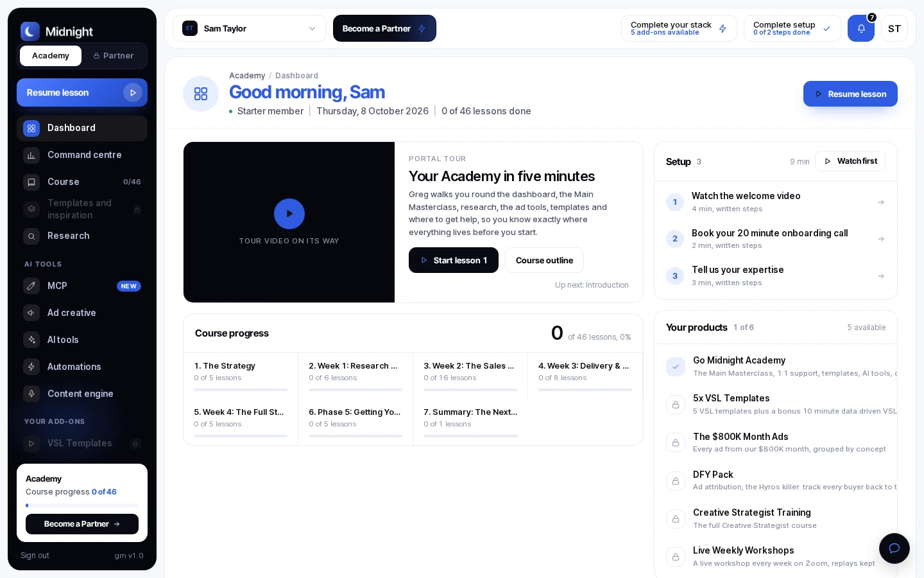This screenshot has width=924, height=578.
Task: Open the chat bubble help icon
Action: point(894,548)
